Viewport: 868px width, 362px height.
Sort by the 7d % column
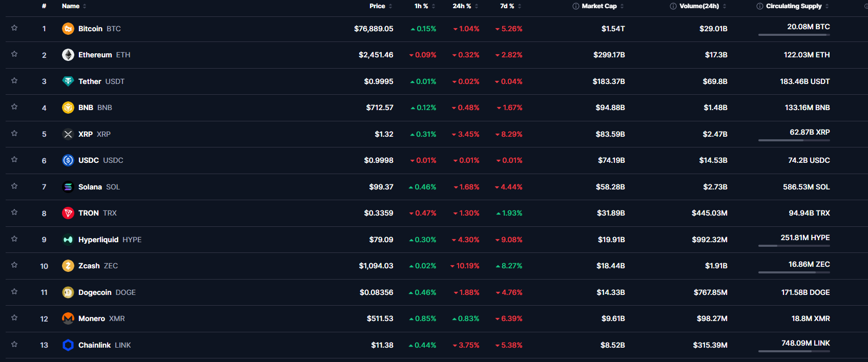point(511,6)
